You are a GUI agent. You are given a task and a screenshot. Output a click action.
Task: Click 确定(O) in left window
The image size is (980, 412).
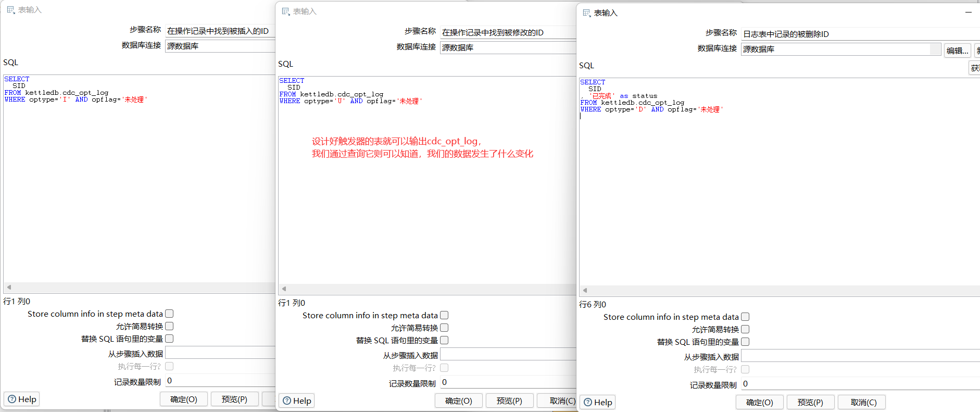pos(184,399)
